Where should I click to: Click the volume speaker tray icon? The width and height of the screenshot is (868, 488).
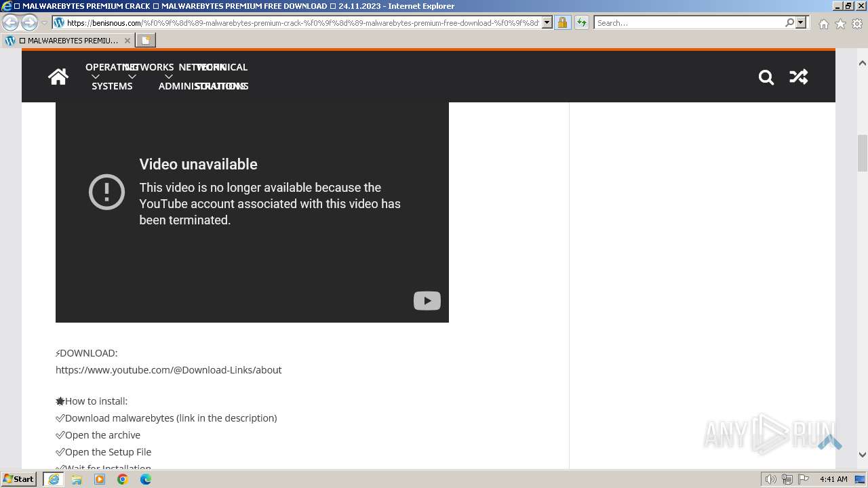click(770, 479)
